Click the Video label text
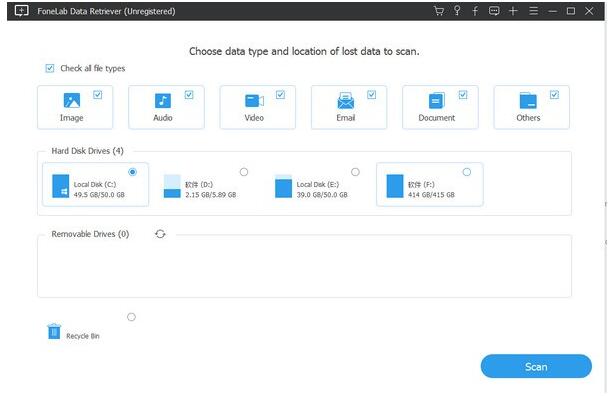 click(x=254, y=118)
